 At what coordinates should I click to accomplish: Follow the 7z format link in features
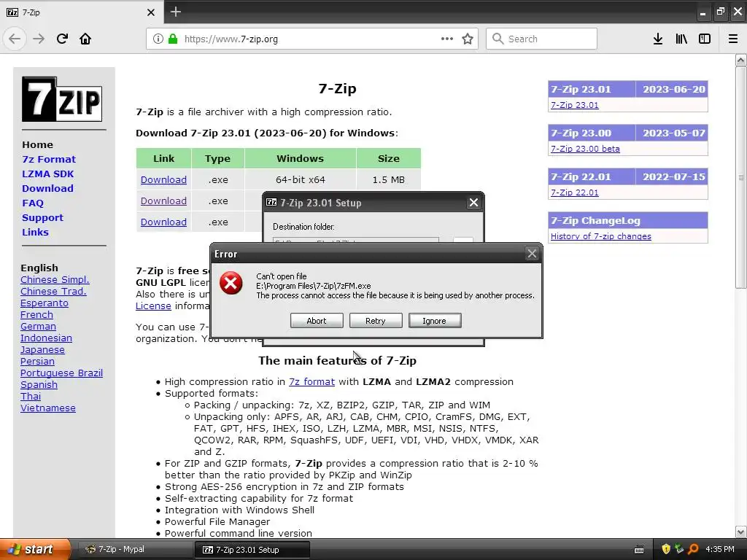coord(311,381)
